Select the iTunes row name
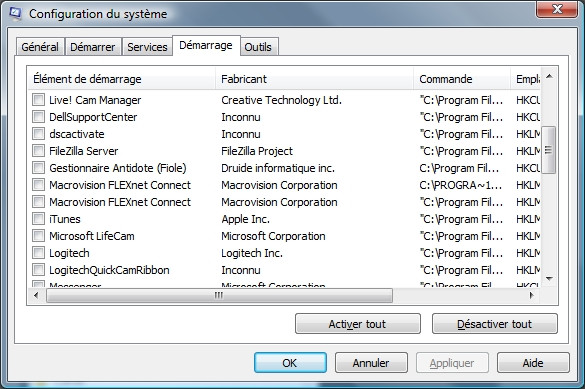Screen dimensions: 585x389 65,219
